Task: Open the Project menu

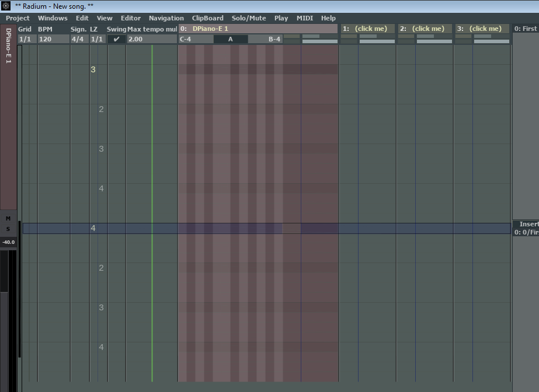Action: [x=17, y=18]
